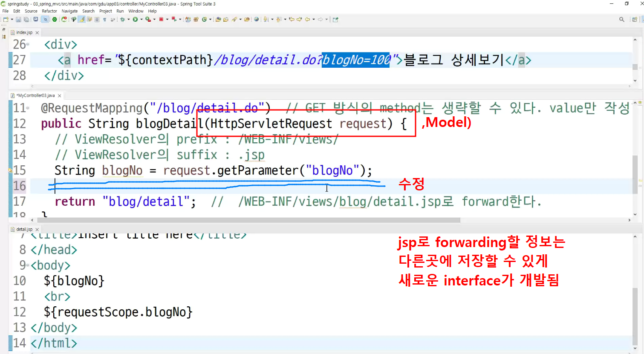Open the Run dropdown arrow
Image resolution: width=644 pixels, height=354 pixels.
[141, 19]
